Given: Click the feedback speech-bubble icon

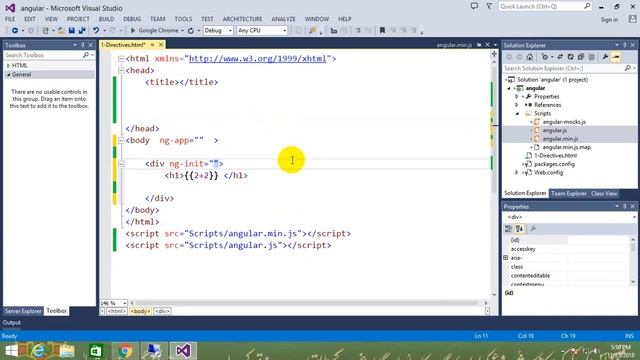Looking at the screenshot, I should coord(474,6).
